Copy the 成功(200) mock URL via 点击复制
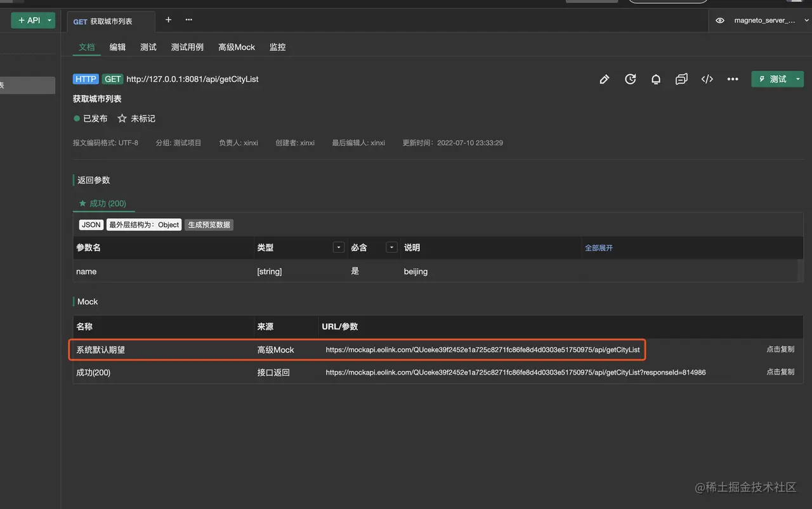The height and width of the screenshot is (509, 812). click(780, 372)
